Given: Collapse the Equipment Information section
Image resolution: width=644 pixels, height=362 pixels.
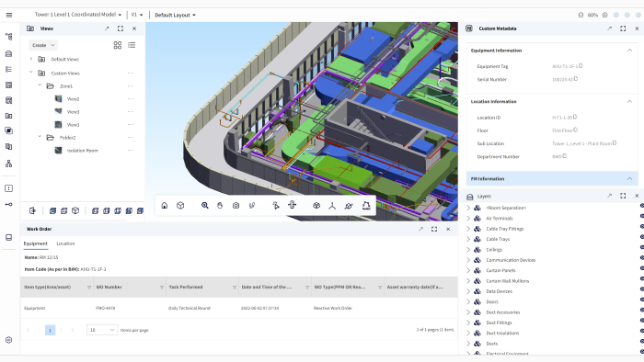Looking at the screenshot, I should tap(629, 50).
